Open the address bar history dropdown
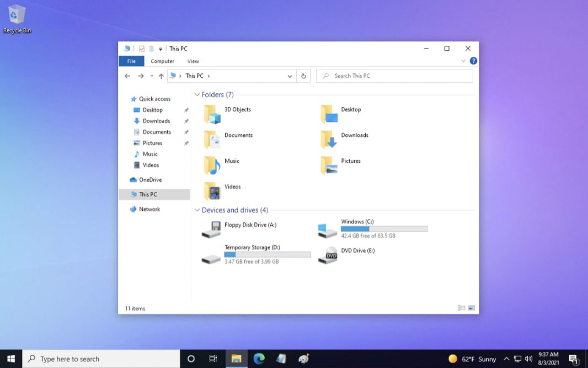The height and width of the screenshot is (368, 588). pyautogui.click(x=290, y=76)
